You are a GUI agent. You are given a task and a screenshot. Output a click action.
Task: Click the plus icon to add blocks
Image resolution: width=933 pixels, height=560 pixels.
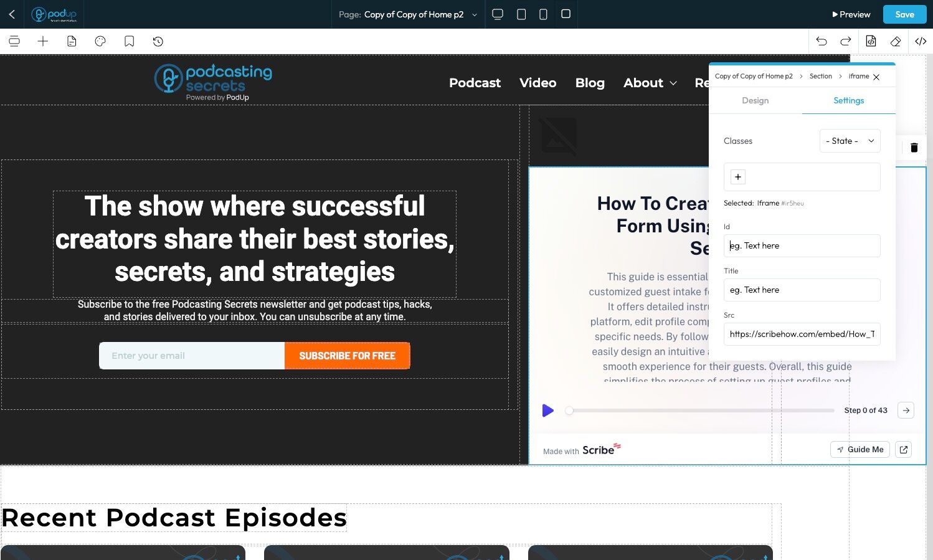pos(43,41)
